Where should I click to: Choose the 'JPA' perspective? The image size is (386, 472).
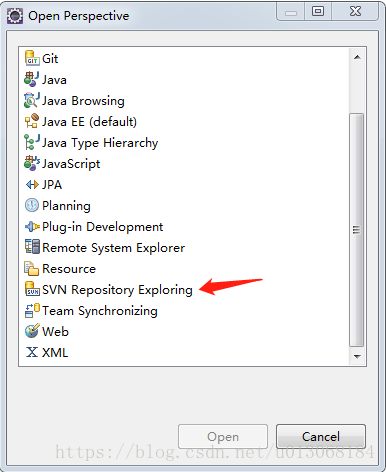[x=52, y=185]
